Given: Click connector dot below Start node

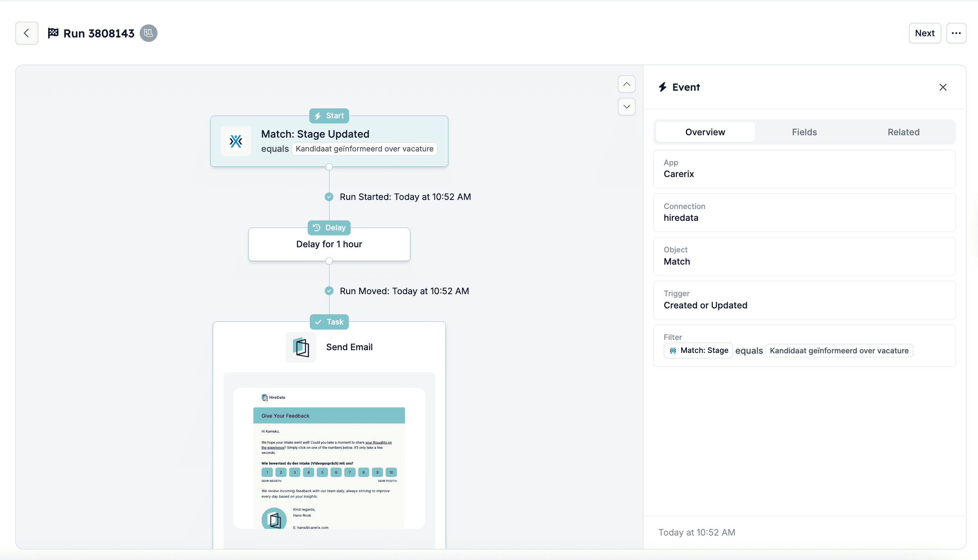Looking at the screenshot, I should click(329, 167).
